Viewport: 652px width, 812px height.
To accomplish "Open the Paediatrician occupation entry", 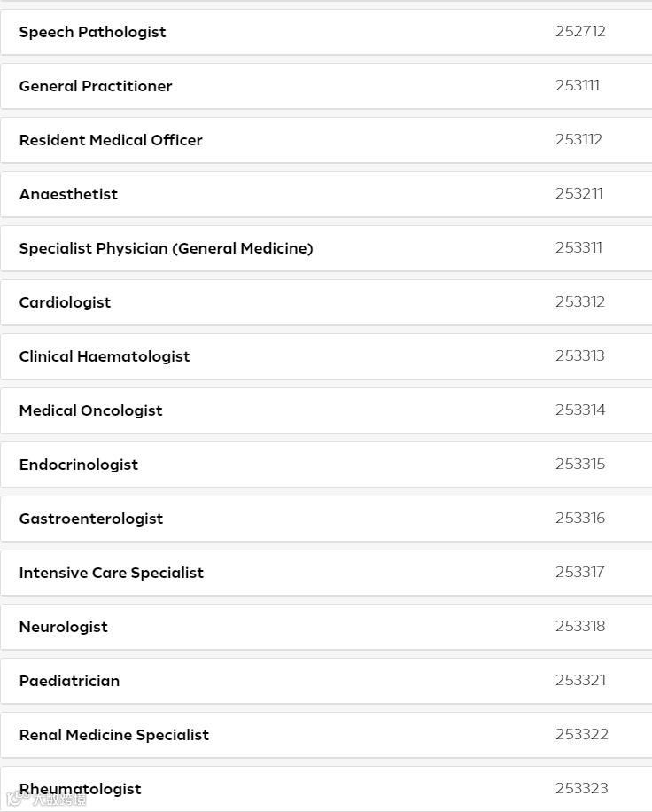I will click(x=69, y=681).
